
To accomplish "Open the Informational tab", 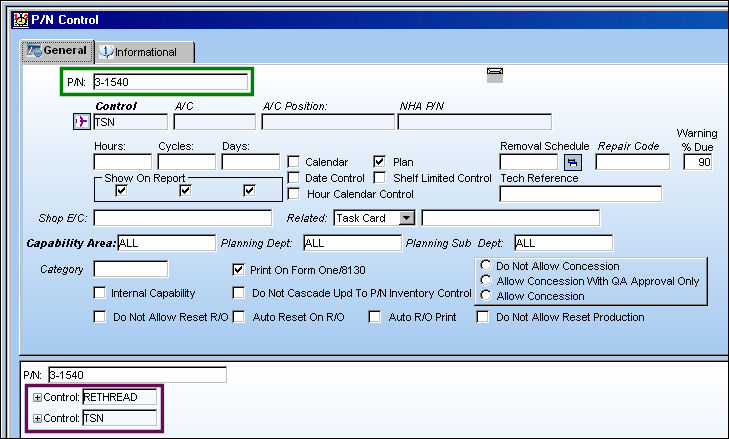I will pyautogui.click(x=145, y=52).
